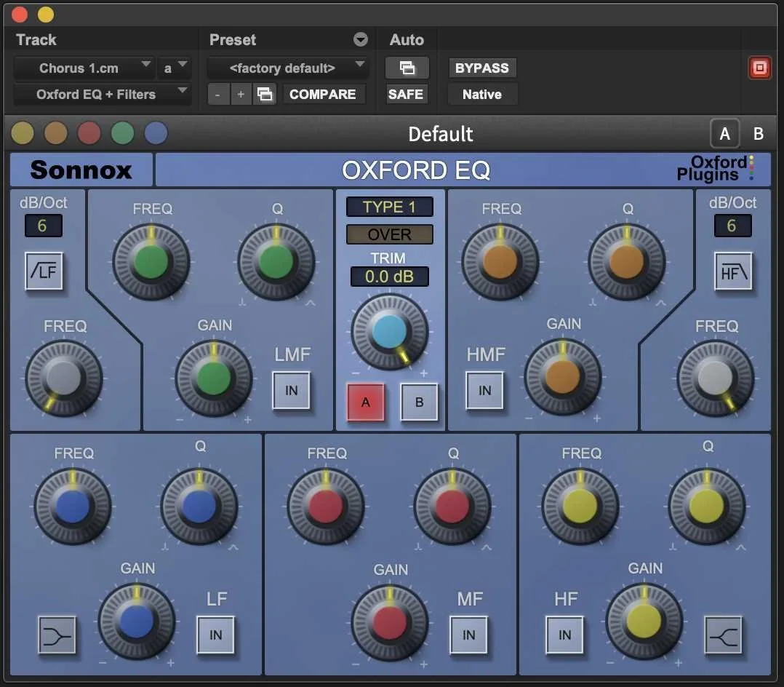Screen dimensions: 784x687
Task: Open the Oxford EQ + Filters plug-in selector
Action: tap(102, 94)
